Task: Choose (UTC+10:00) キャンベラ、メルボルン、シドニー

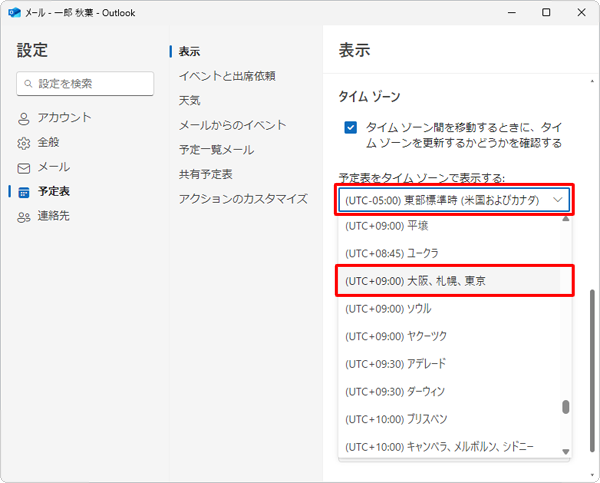Action: coord(449,447)
